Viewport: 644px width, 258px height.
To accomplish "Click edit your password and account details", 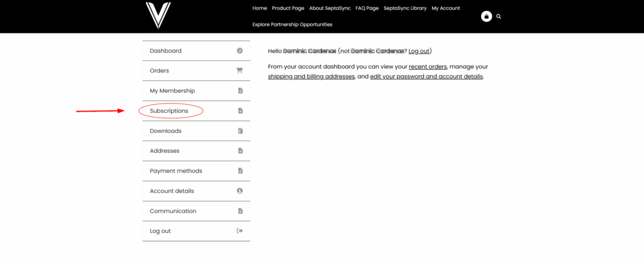I will 426,77.
